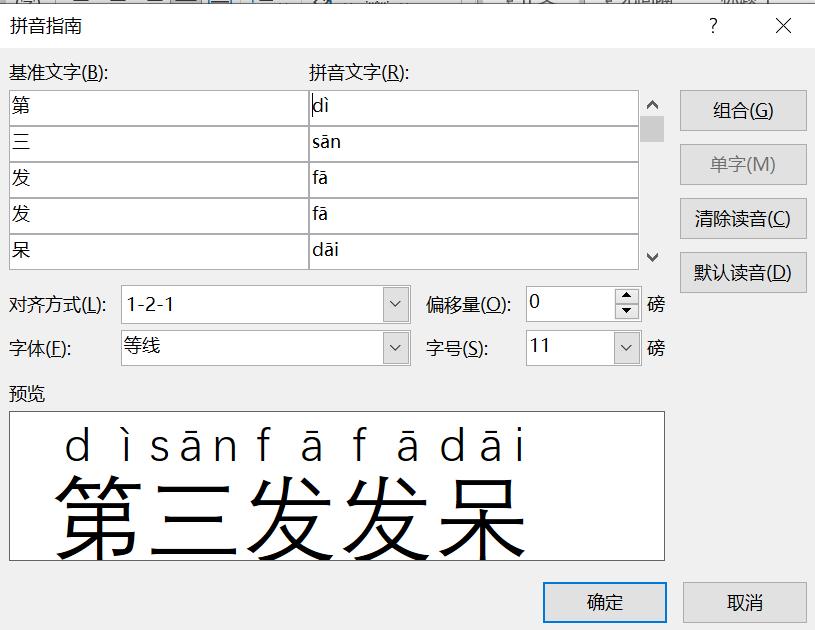Click the 组合(G) button
The width and height of the screenshot is (815, 630).
coord(742,110)
